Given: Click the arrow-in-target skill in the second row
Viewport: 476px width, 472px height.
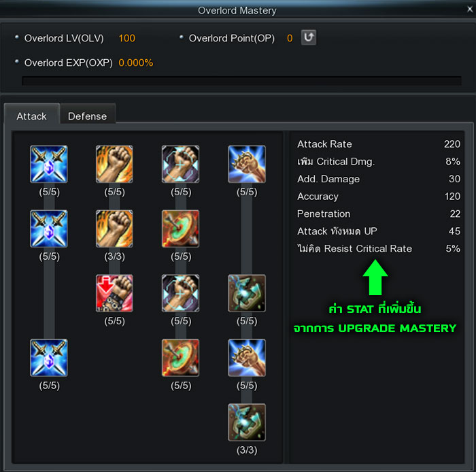Looking at the screenshot, I should [181, 229].
